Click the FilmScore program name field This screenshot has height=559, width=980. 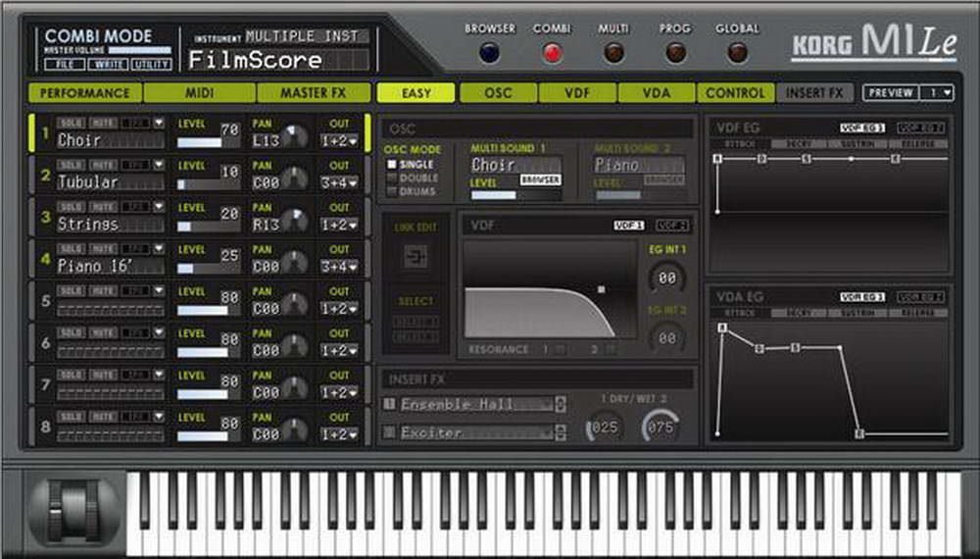pos(278,60)
